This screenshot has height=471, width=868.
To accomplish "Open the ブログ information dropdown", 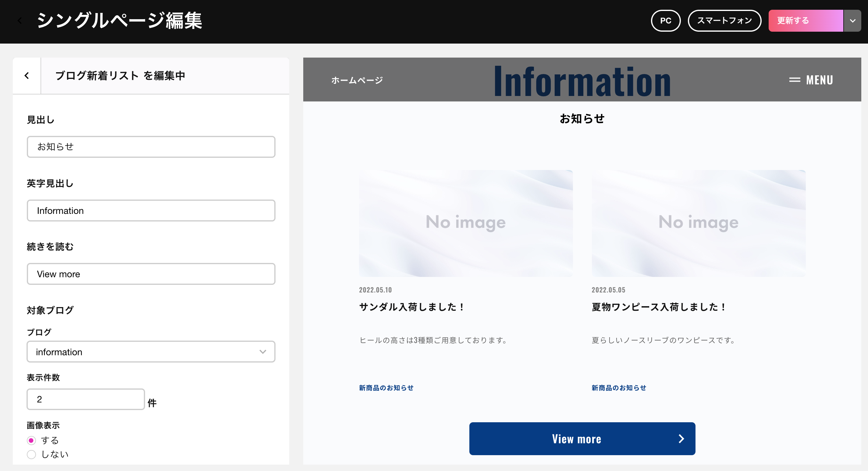I will [151, 352].
